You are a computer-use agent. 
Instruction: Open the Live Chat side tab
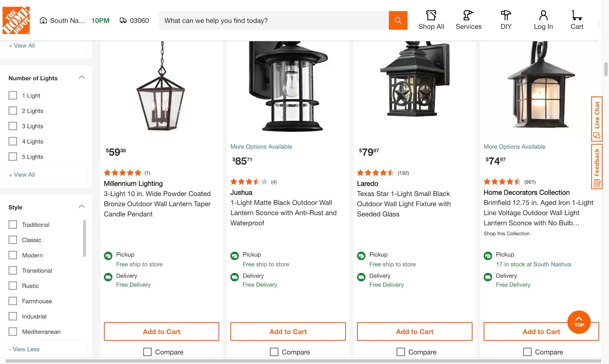pyautogui.click(x=597, y=119)
